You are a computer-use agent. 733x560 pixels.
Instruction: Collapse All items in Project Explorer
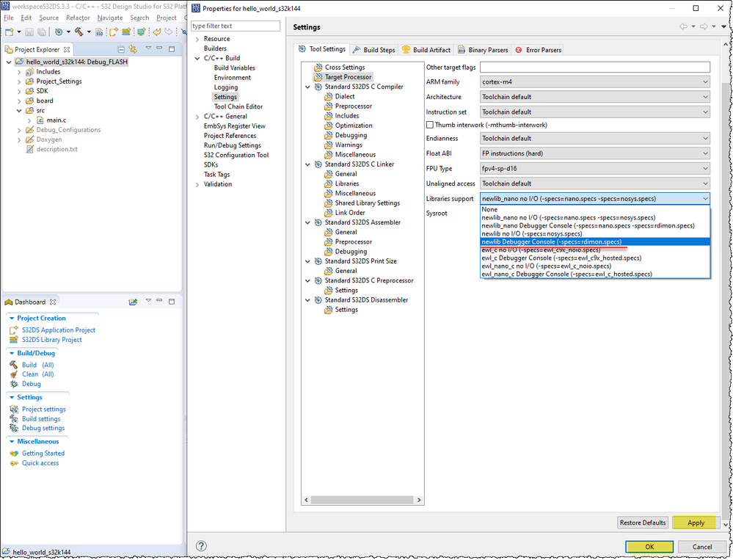click(120, 48)
